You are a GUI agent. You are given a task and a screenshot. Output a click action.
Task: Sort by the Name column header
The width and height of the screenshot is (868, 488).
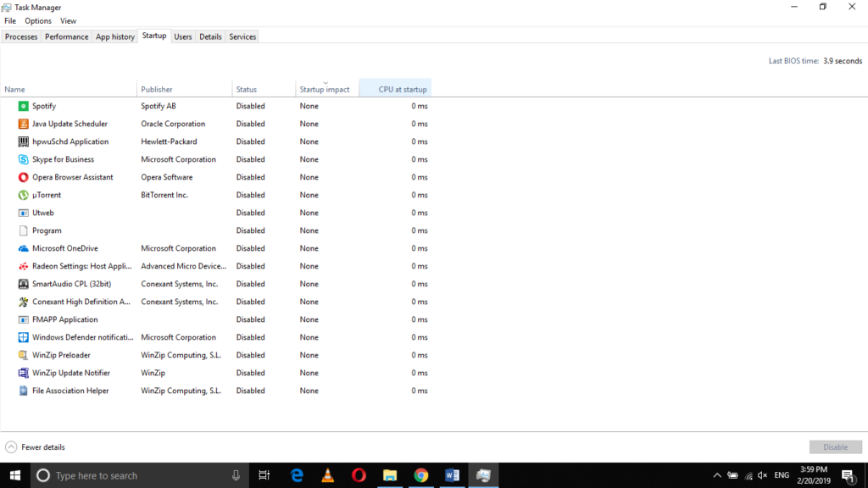[69, 89]
